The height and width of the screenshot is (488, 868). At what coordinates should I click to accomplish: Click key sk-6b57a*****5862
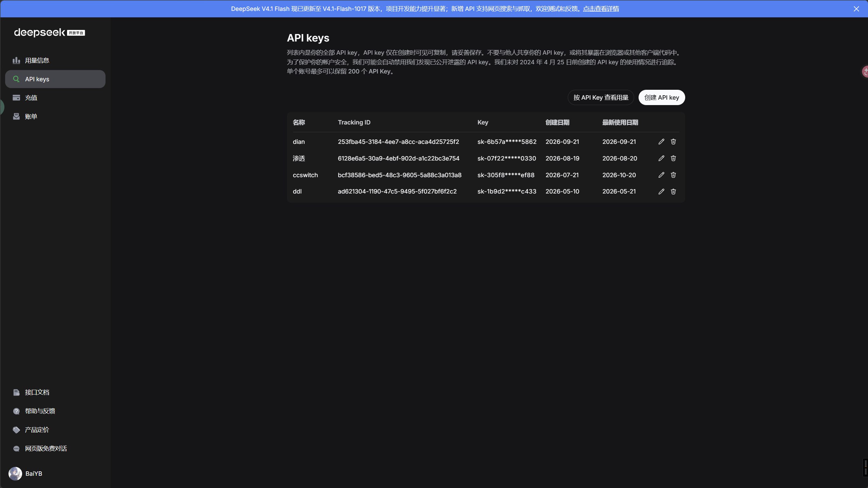pyautogui.click(x=507, y=141)
